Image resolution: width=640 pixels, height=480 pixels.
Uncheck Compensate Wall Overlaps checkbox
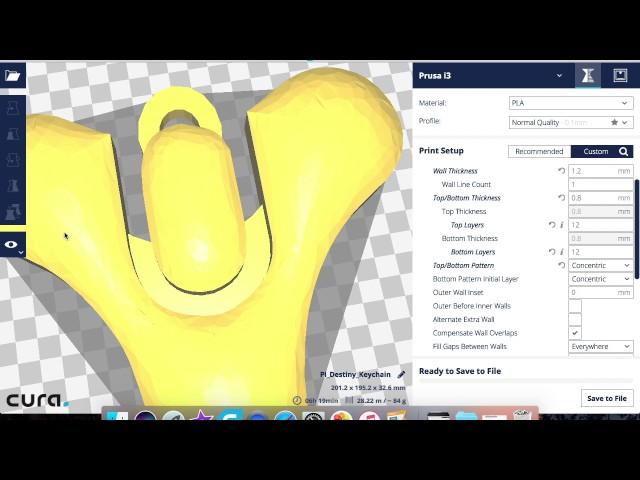pyautogui.click(x=575, y=333)
